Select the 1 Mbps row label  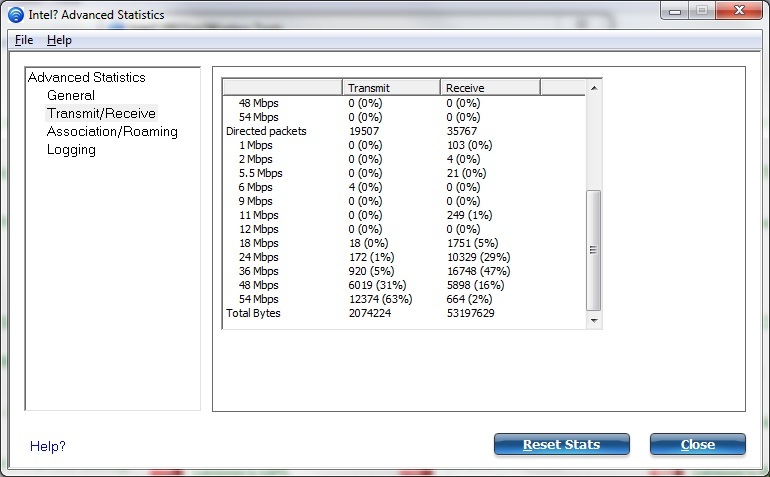(255, 145)
